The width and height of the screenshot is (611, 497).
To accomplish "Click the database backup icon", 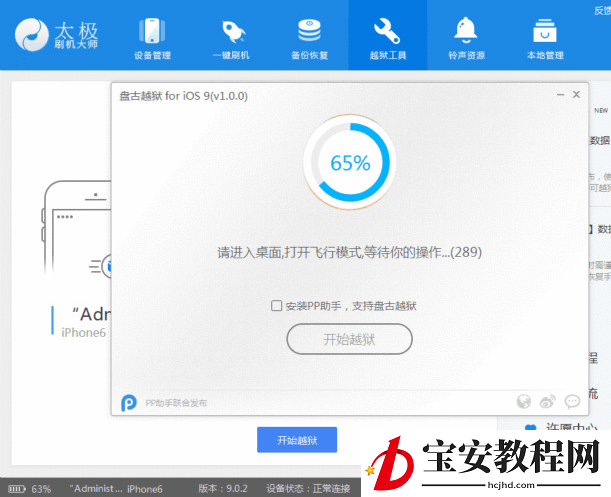I will (x=309, y=30).
